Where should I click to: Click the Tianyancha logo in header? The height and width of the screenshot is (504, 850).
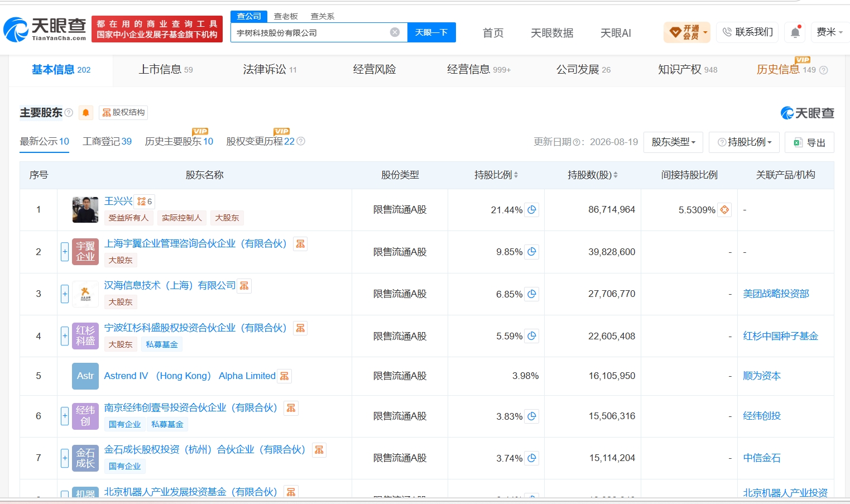[45, 29]
